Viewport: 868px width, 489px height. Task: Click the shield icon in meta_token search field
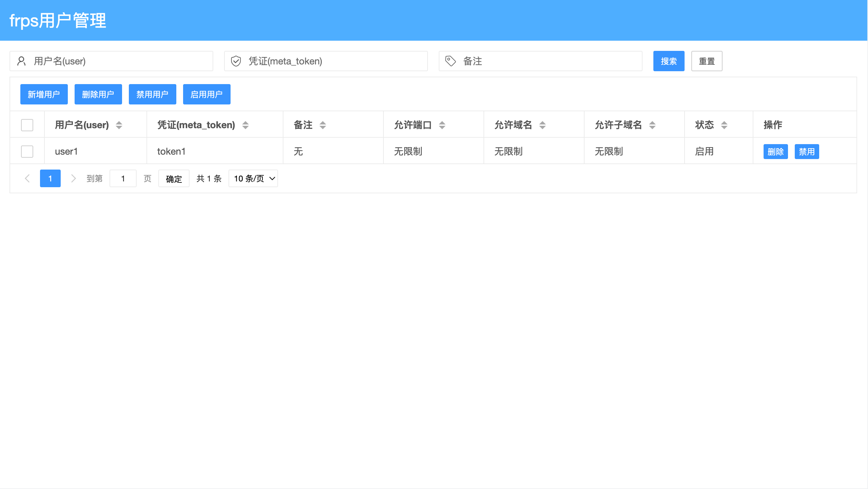click(x=236, y=61)
